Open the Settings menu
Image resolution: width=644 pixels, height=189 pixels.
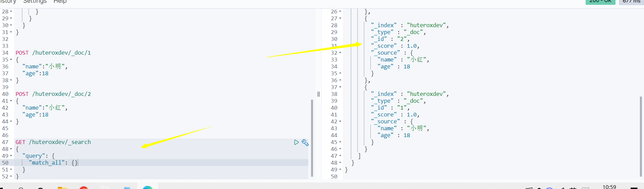tap(35, 2)
